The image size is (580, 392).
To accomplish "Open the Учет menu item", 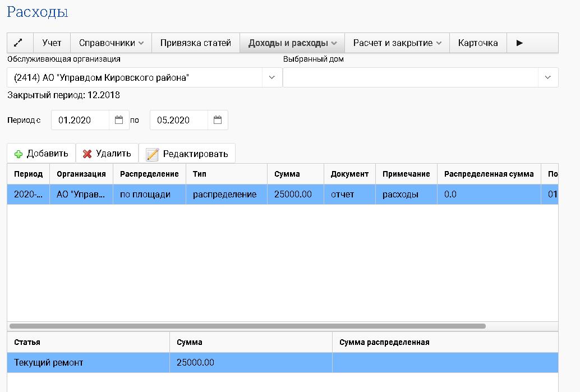I will coord(52,43).
